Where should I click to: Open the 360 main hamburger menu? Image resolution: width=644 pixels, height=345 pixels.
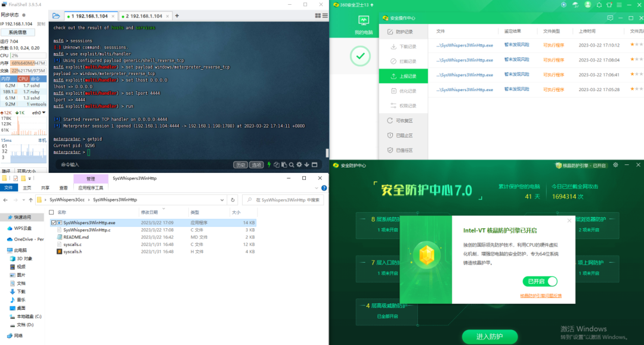point(619,5)
